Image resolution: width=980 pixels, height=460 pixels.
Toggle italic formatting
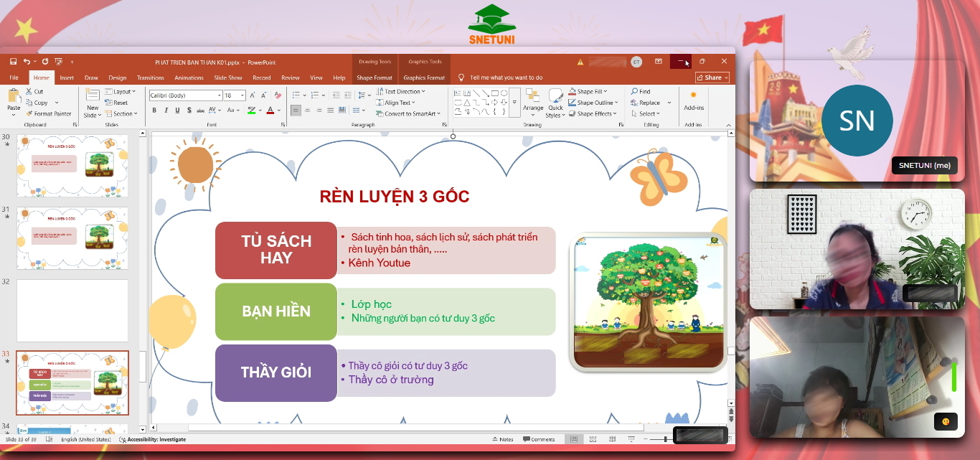coord(166,111)
